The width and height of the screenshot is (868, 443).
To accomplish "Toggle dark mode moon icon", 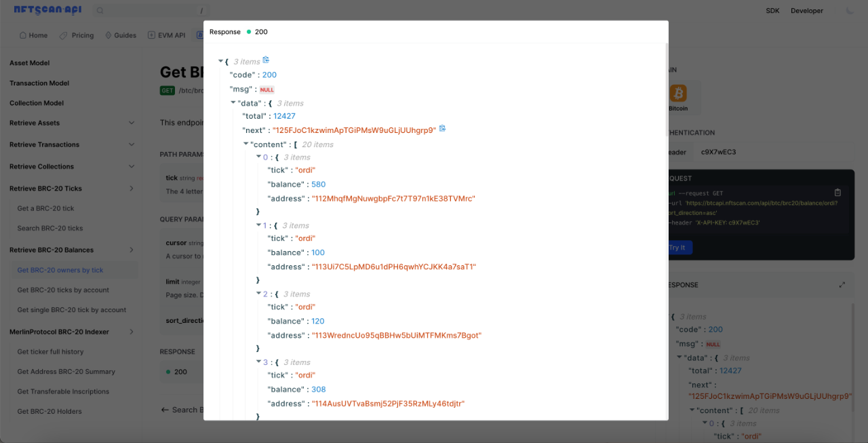I will pos(850,10).
